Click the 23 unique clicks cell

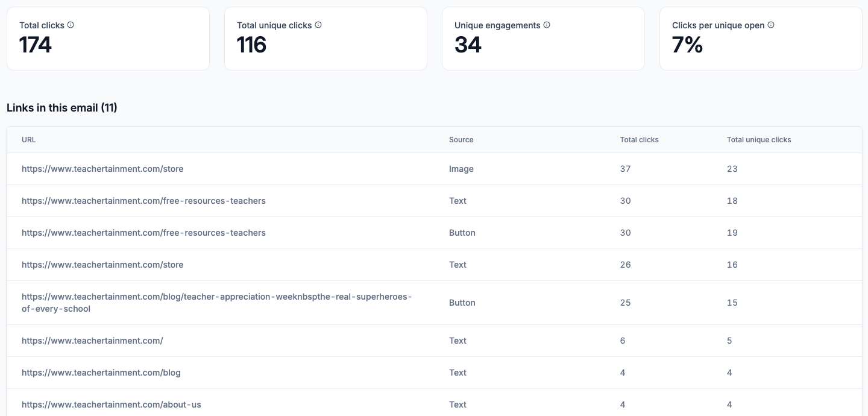click(732, 169)
